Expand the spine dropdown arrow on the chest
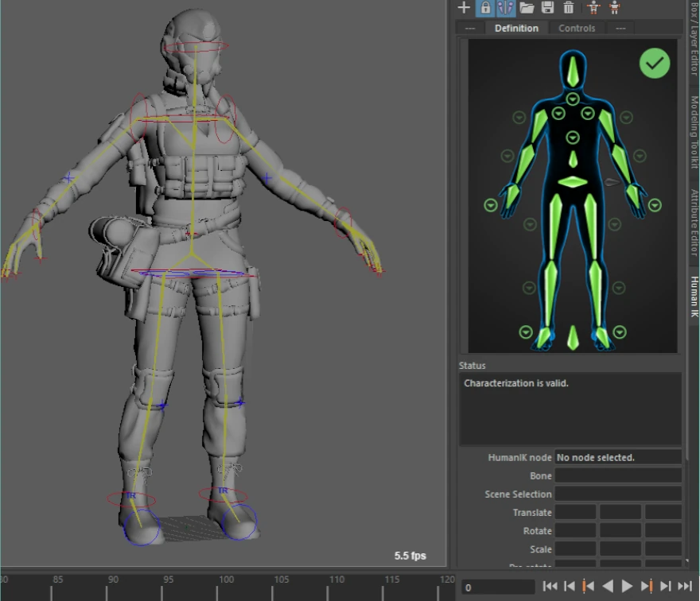This screenshot has height=601, width=700. pos(573,138)
